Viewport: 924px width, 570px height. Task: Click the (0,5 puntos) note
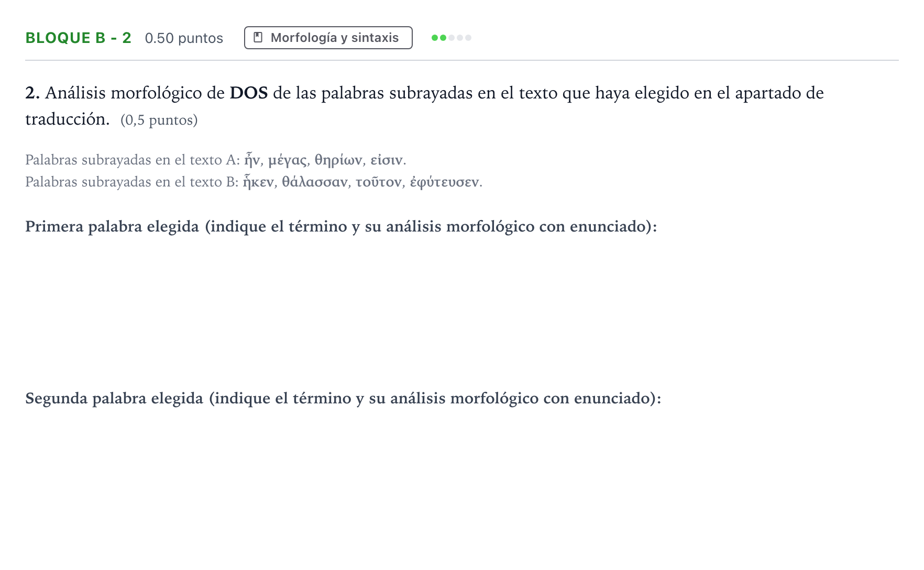point(159,120)
